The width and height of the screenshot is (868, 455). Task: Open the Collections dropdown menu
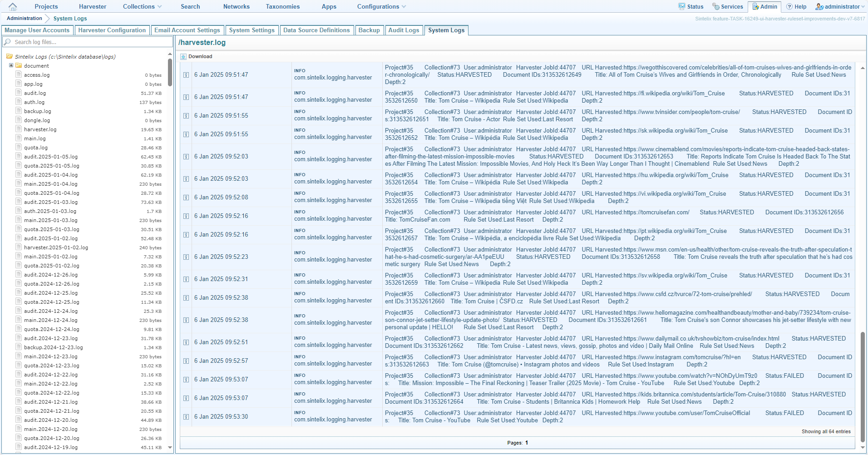(159, 6)
